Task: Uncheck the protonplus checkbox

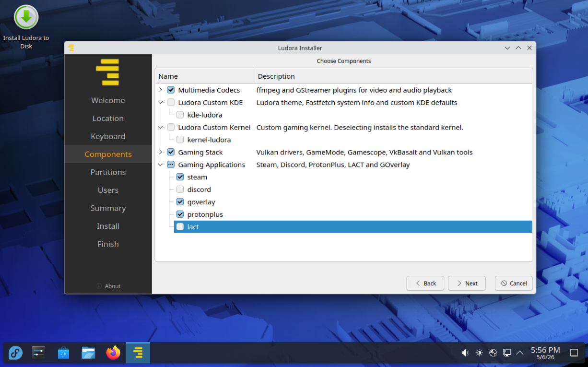Action: point(180,214)
